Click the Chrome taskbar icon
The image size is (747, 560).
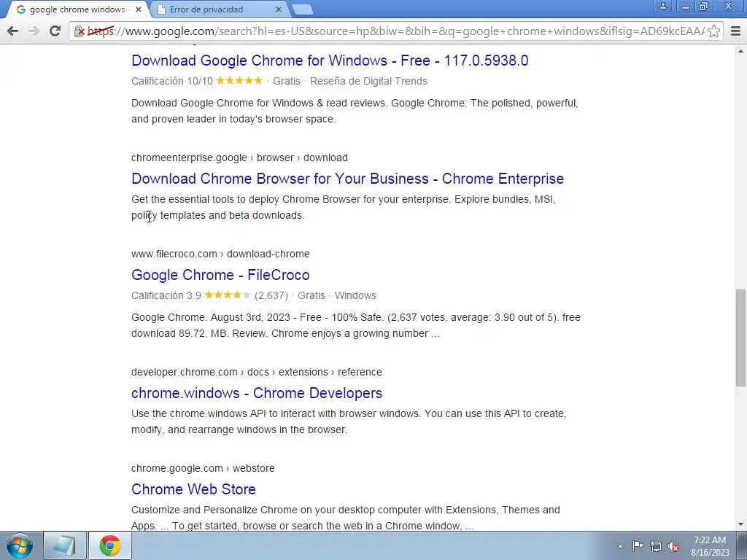pyautogui.click(x=110, y=545)
